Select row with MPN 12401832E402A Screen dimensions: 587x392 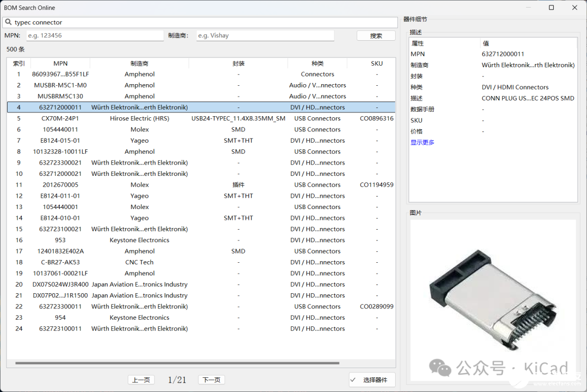coord(201,251)
